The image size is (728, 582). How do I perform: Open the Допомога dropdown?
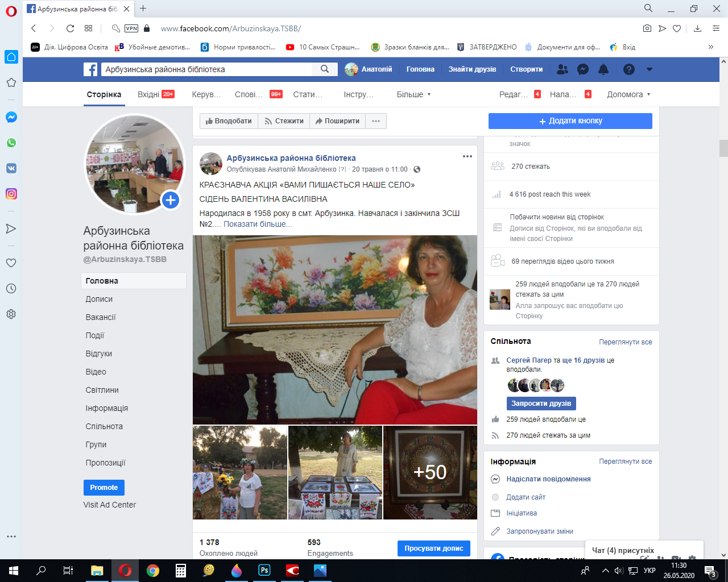[x=628, y=94]
